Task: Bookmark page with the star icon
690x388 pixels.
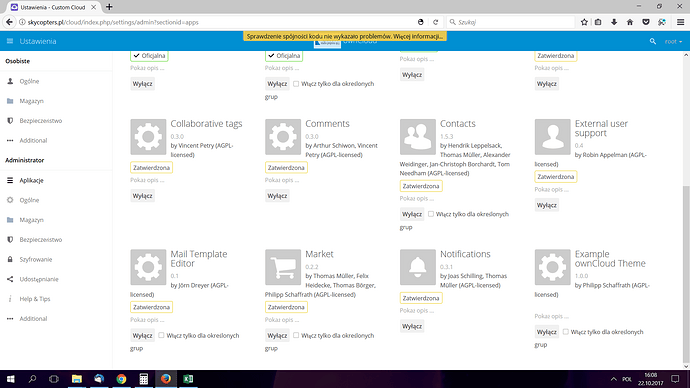Action: [x=584, y=22]
